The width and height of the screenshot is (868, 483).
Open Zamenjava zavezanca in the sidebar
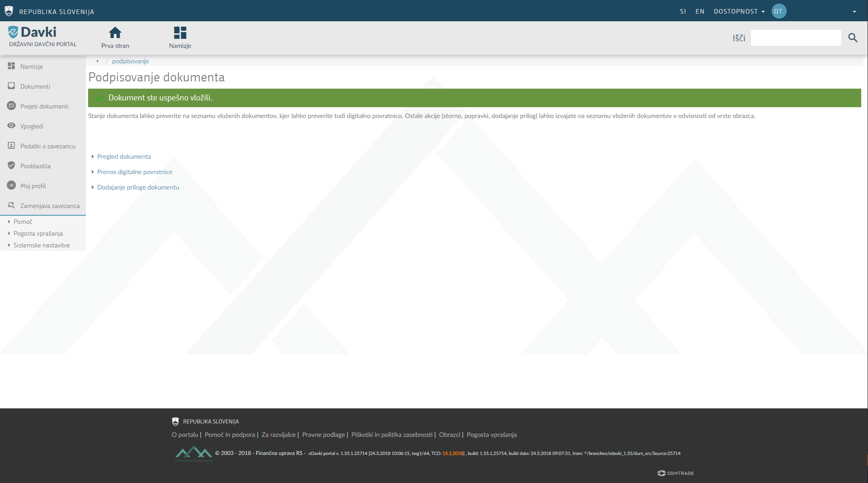50,206
